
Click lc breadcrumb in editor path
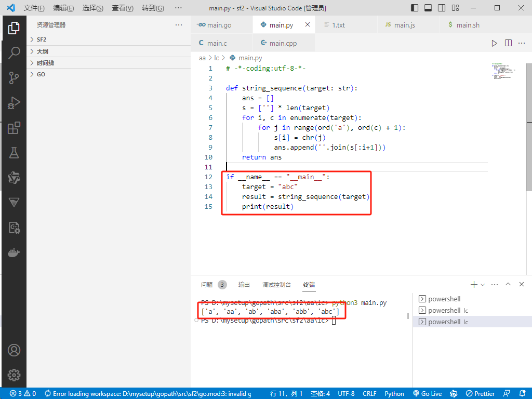[217, 58]
